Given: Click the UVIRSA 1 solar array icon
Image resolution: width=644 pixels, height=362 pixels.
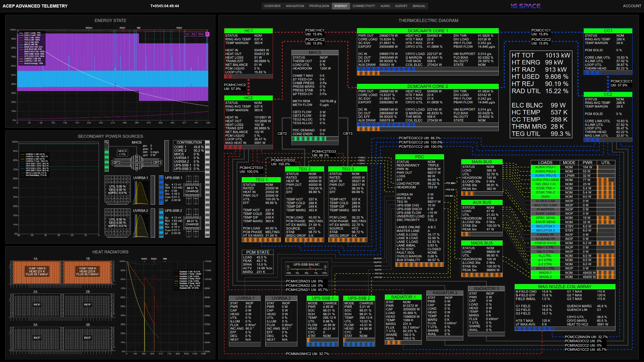Looking at the screenshot, I should pos(117,190).
